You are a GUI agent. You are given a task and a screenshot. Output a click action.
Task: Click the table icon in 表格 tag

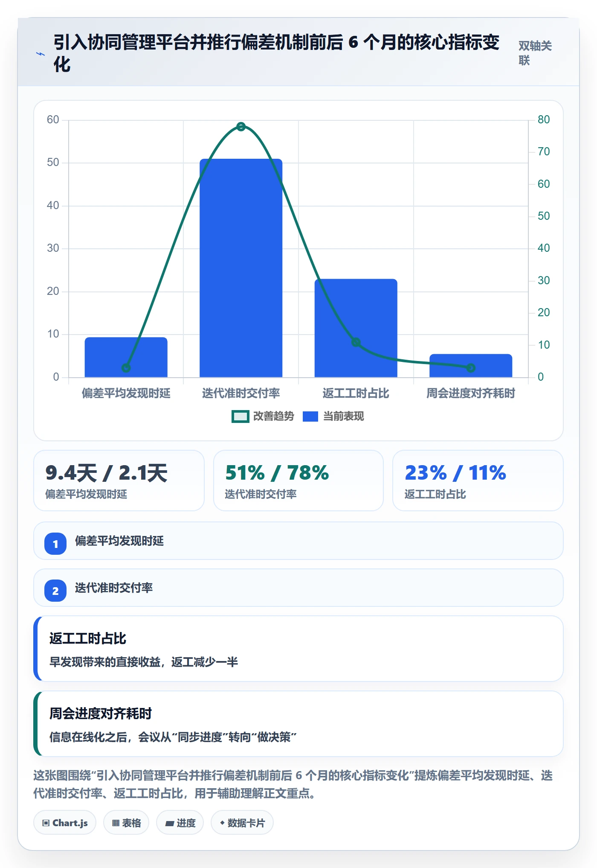116,823
